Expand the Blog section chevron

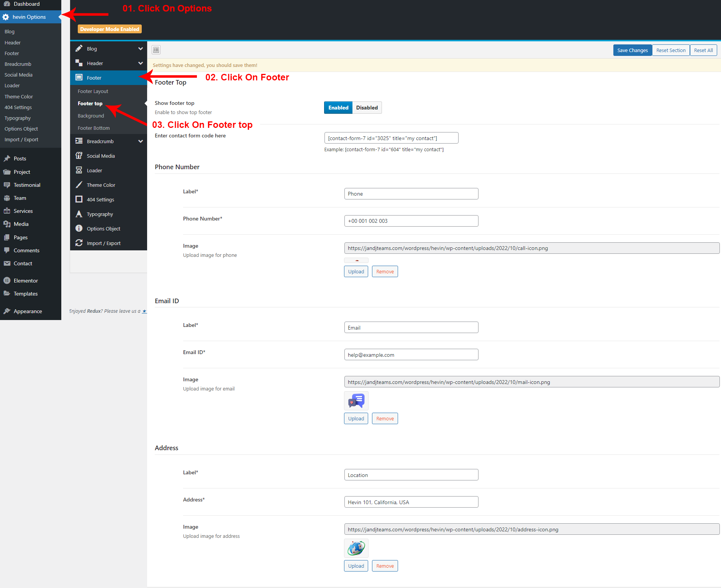point(141,49)
